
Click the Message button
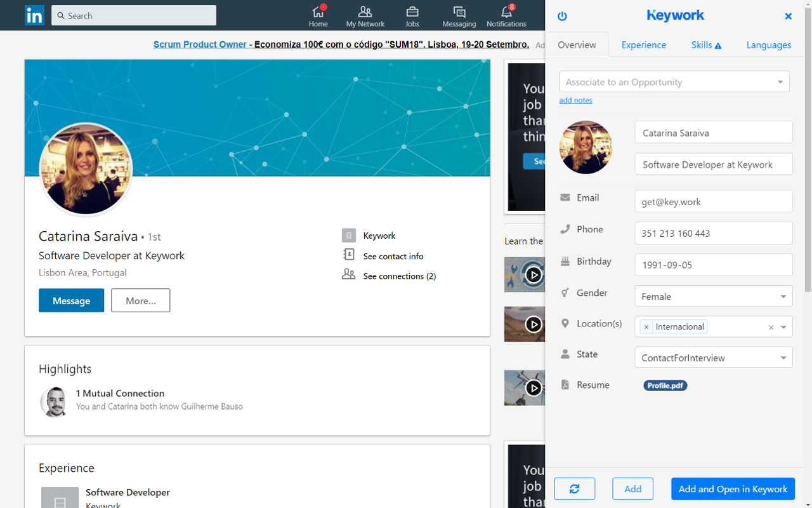click(71, 300)
